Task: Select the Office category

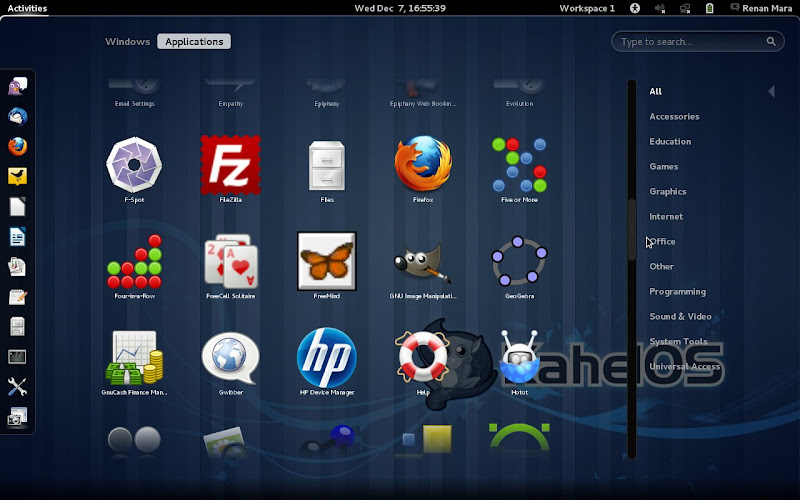Action: tap(662, 241)
